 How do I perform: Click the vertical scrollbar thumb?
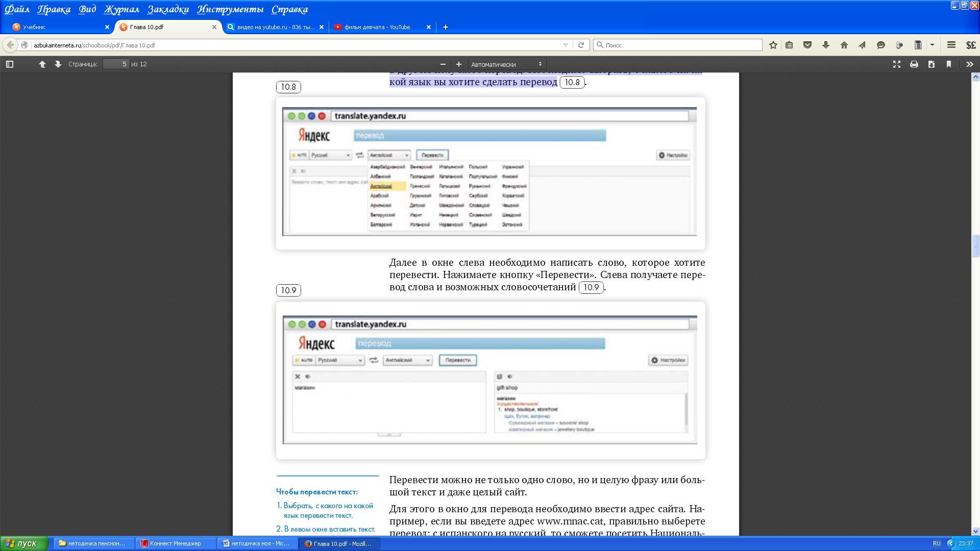tap(975, 246)
